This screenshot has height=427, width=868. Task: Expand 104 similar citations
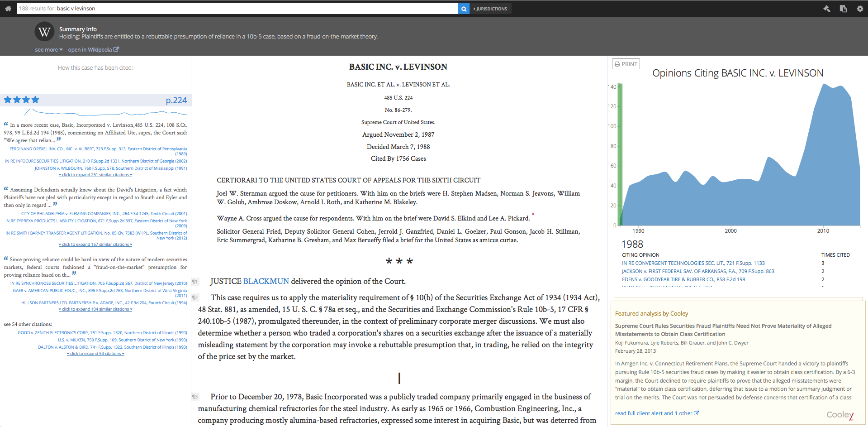click(x=95, y=309)
